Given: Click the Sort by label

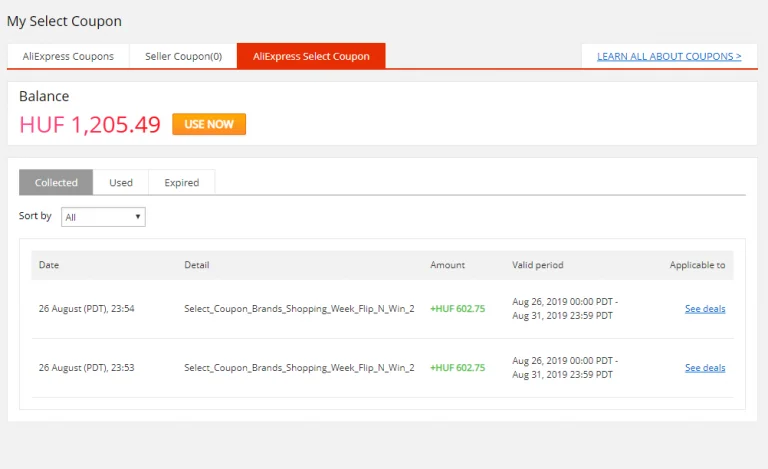Looking at the screenshot, I should coord(35,216).
